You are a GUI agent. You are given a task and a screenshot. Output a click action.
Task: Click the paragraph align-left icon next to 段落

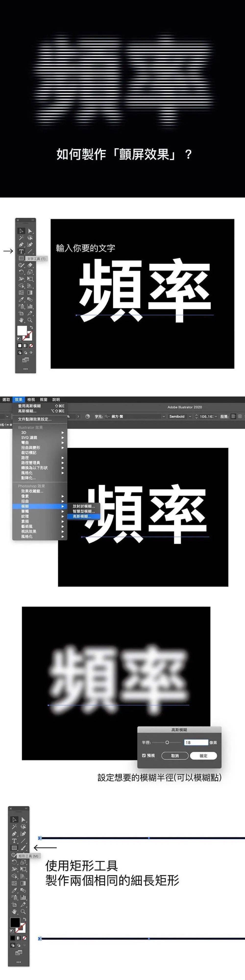click(233, 416)
